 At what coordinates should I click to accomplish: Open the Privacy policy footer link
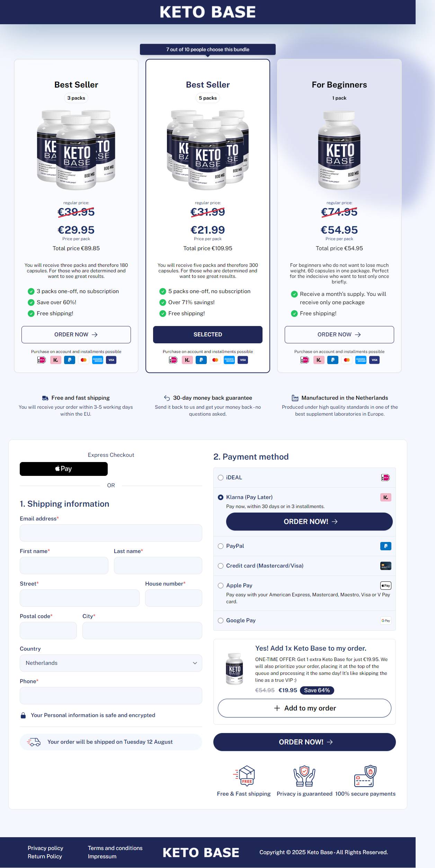coord(45,848)
